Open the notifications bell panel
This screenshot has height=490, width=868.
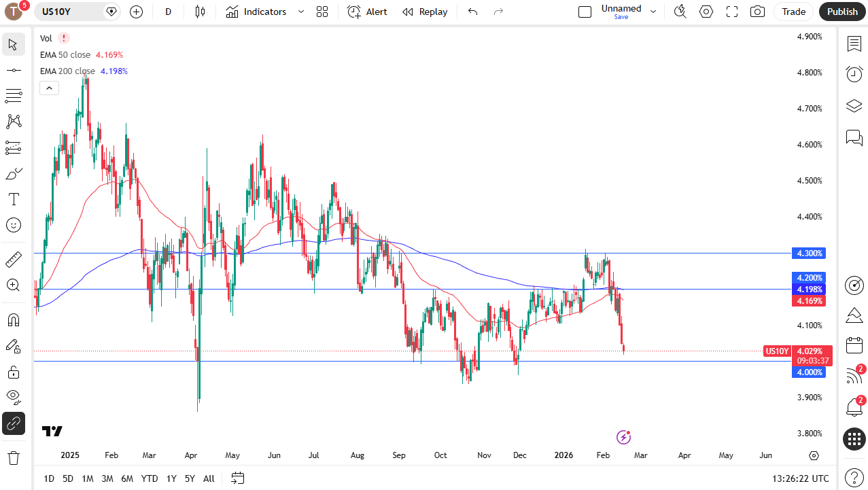(x=854, y=406)
